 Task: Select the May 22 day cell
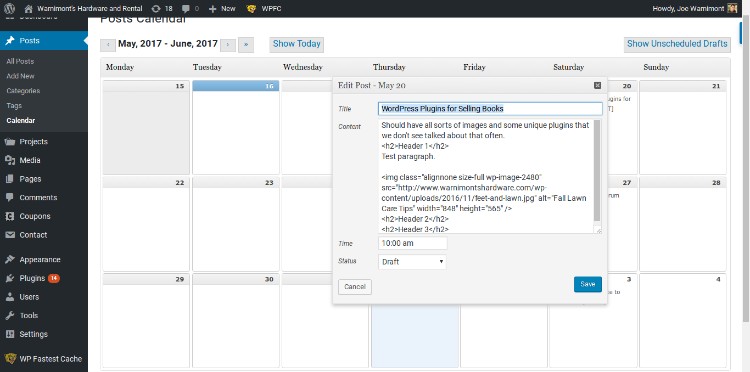click(145, 224)
